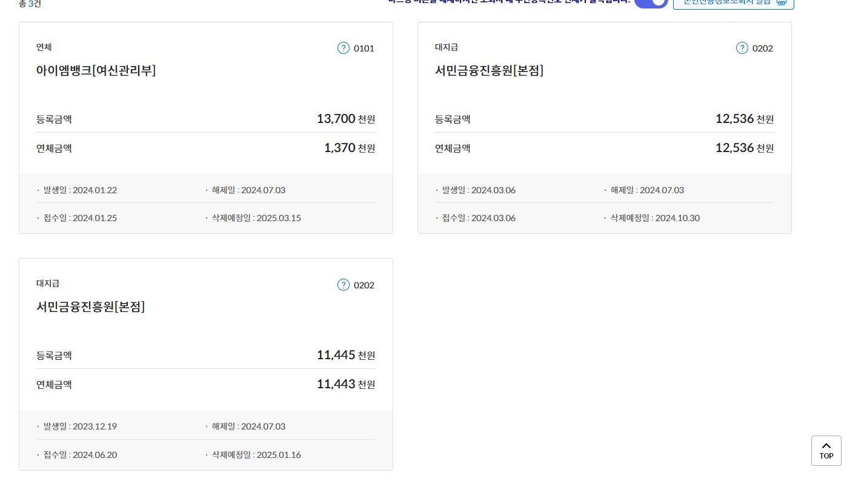
Task: Click the 삭제예정일 2024.10.30 date
Action: tap(654, 218)
